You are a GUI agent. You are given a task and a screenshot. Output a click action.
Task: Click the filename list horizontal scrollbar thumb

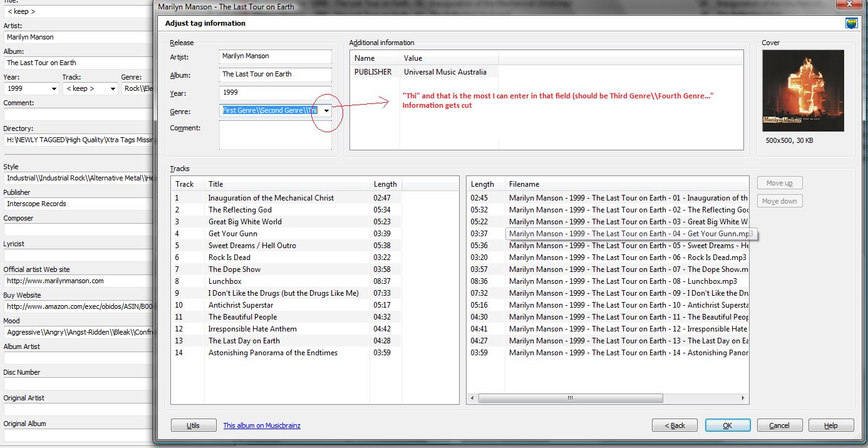[x=570, y=398]
